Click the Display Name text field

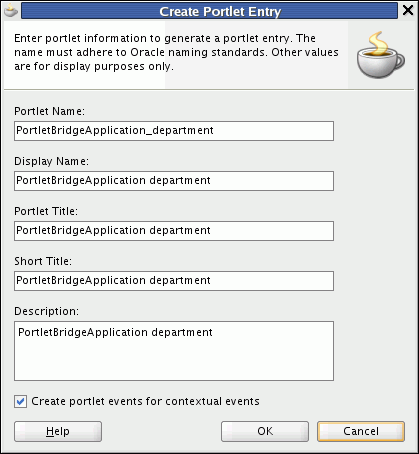174,181
